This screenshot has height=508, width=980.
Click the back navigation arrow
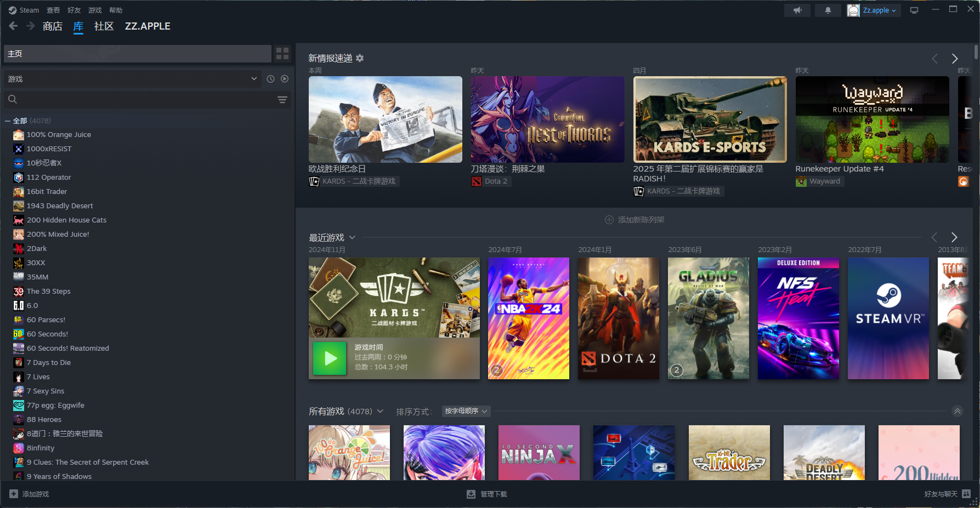click(14, 26)
